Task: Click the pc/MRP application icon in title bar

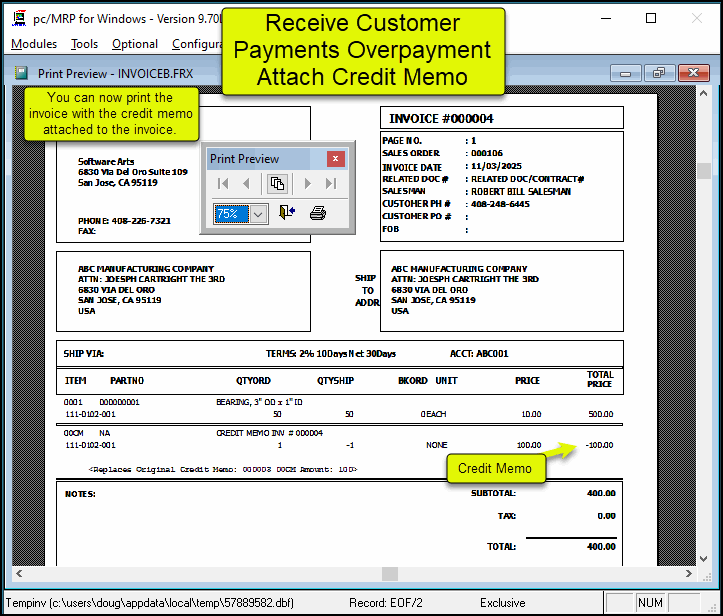Action: tap(18, 18)
